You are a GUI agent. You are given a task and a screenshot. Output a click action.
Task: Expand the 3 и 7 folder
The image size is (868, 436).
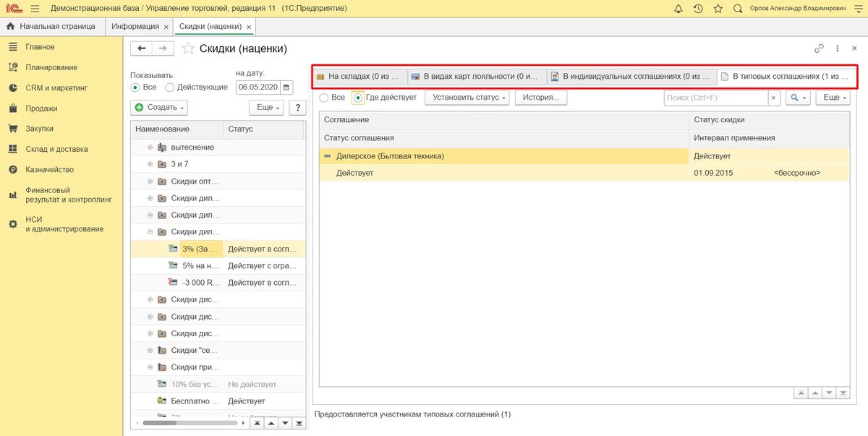[x=150, y=164]
